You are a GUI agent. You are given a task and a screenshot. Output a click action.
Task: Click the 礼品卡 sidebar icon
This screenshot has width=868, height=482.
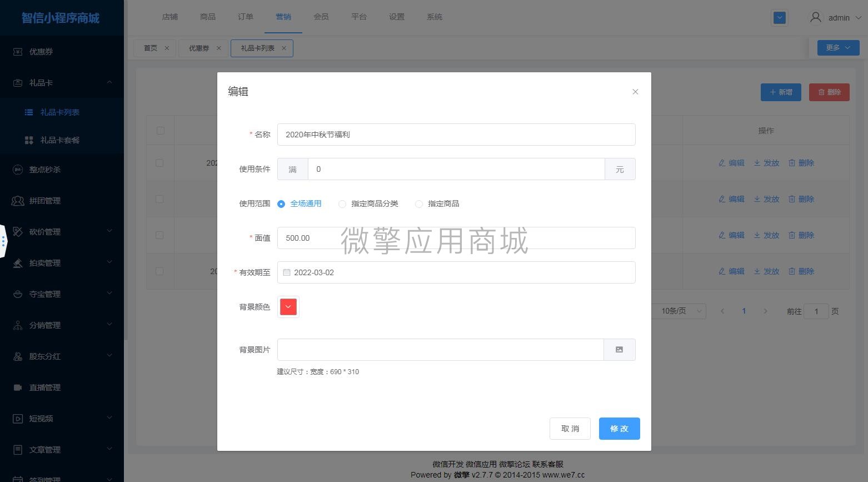click(18, 83)
